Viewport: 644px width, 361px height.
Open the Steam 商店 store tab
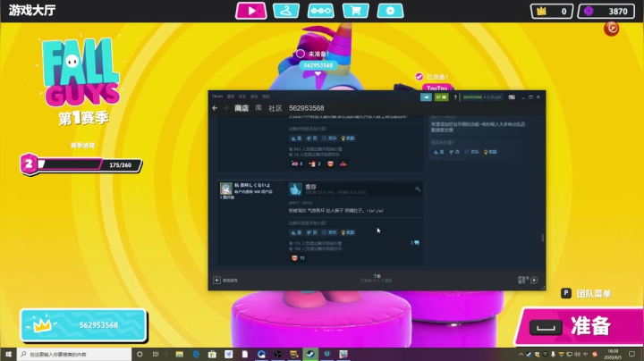(241, 108)
